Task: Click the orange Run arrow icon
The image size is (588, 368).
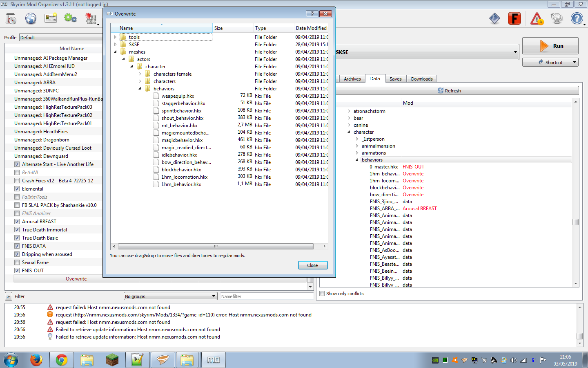Action: [544, 46]
